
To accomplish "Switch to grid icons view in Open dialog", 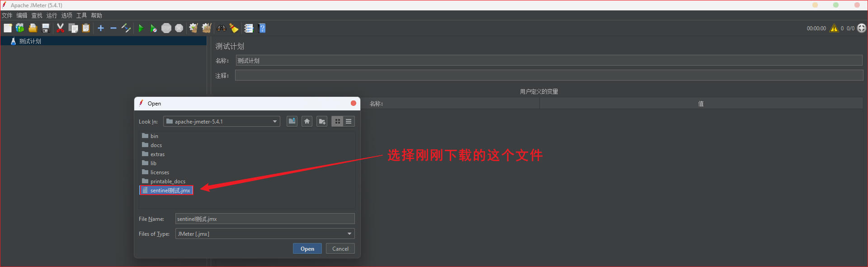I will (x=337, y=121).
